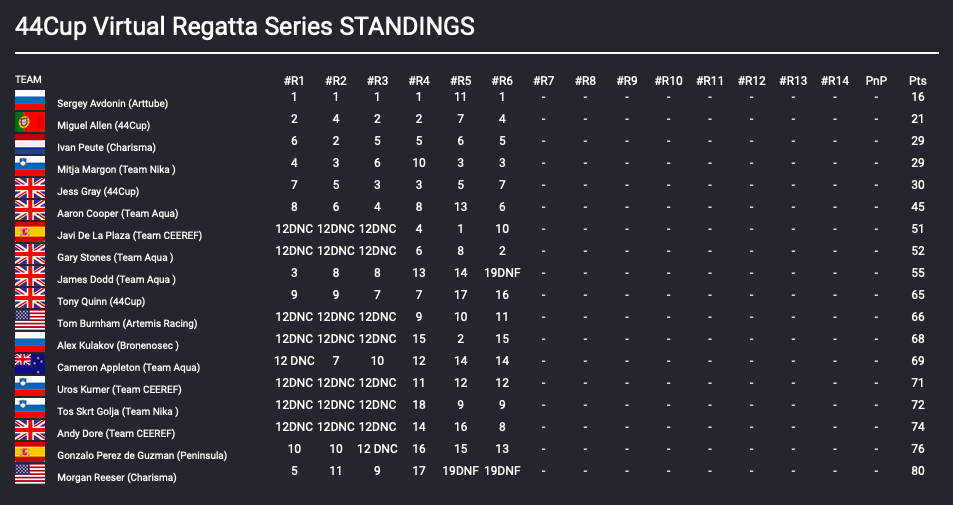Click the Spanish flag beside Javi De La Plaza
Viewport: 953px width, 505px height.
30,233
